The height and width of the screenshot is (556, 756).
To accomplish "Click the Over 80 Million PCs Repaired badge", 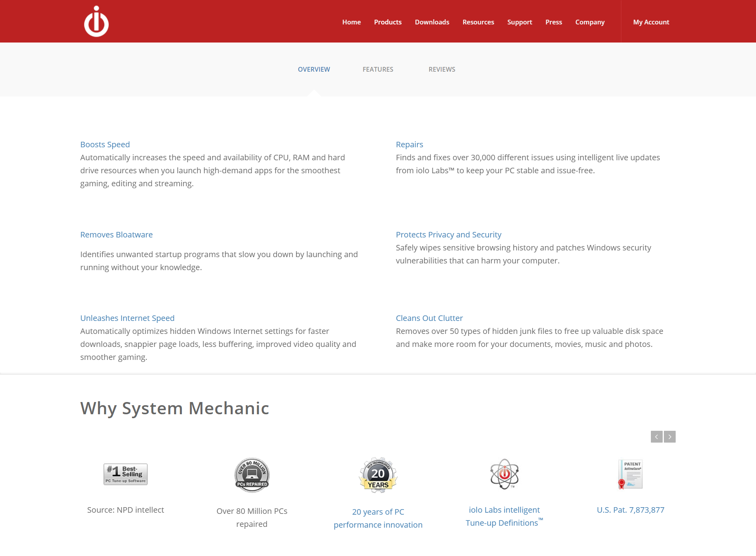I will pyautogui.click(x=252, y=475).
